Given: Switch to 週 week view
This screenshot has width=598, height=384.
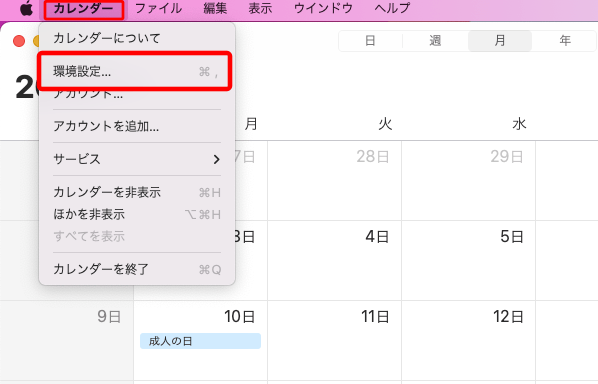Looking at the screenshot, I should [435, 40].
